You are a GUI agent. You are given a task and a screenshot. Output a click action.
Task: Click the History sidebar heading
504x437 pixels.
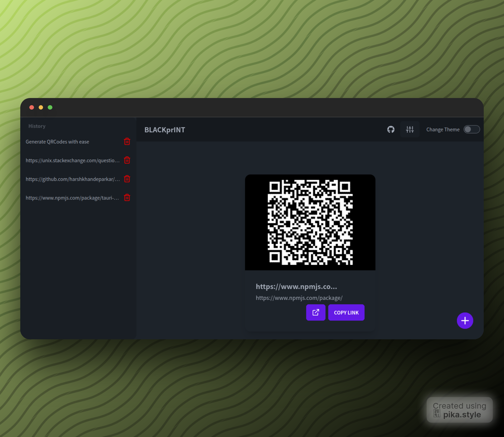[x=37, y=126]
